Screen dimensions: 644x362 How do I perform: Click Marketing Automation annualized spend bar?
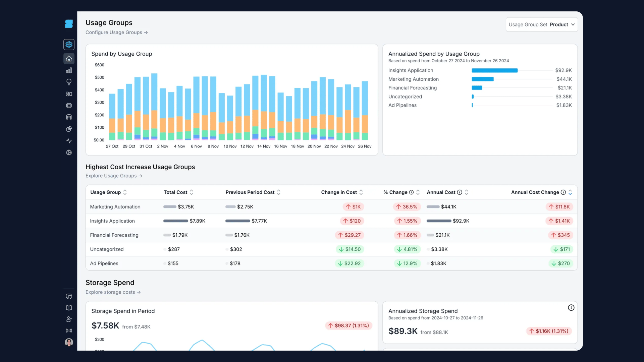[x=482, y=79]
